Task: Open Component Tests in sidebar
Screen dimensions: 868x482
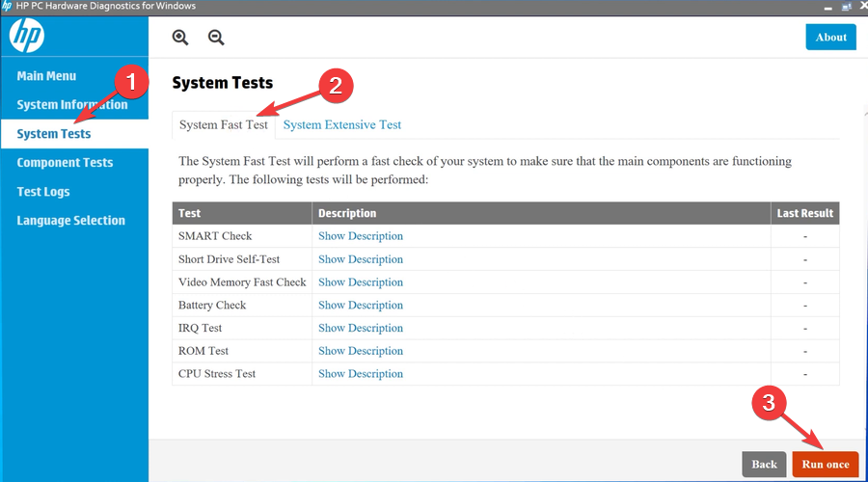Action: tap(65, 163)
